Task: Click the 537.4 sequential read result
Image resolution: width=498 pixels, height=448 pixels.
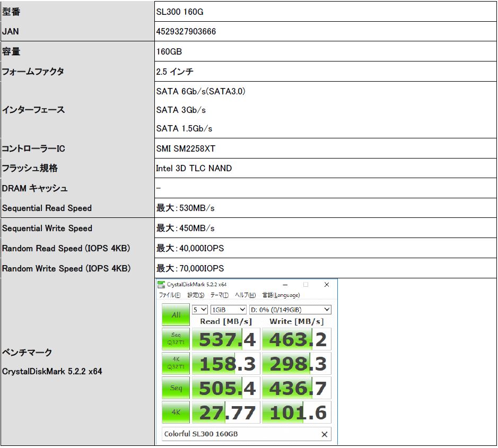Action: (226, 339)
